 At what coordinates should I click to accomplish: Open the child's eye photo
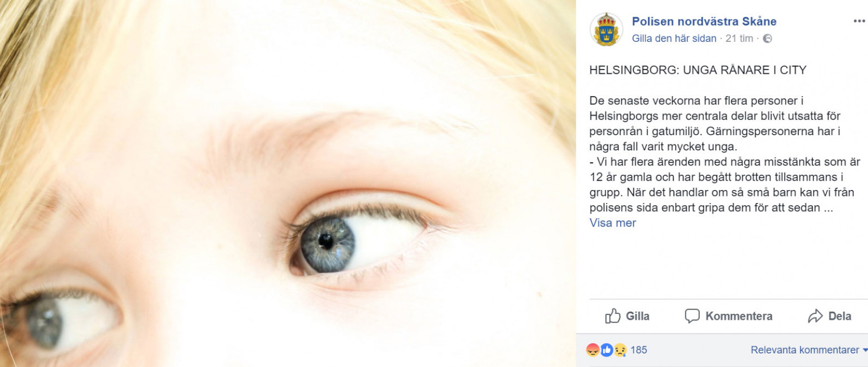[x=288, y=184]
